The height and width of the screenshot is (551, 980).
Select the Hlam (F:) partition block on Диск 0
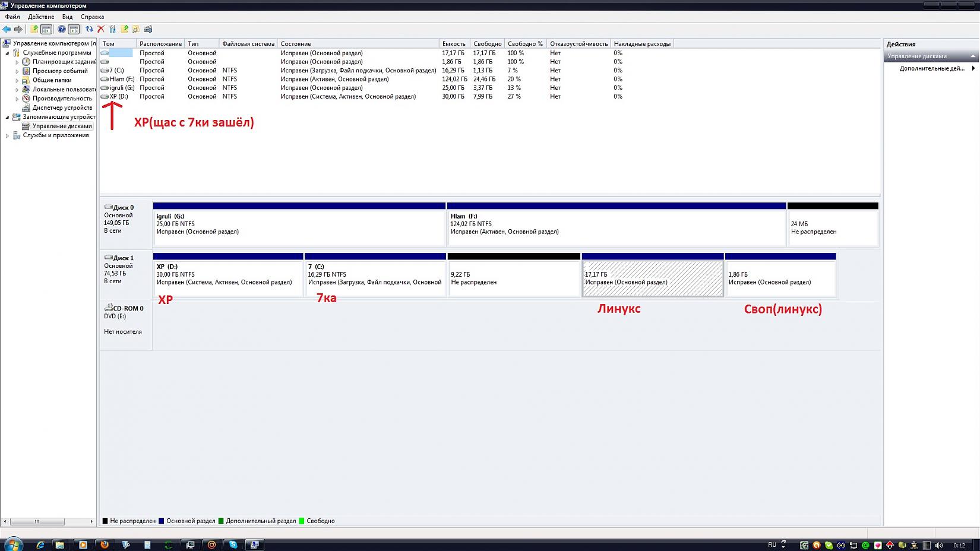pos(617,224)
